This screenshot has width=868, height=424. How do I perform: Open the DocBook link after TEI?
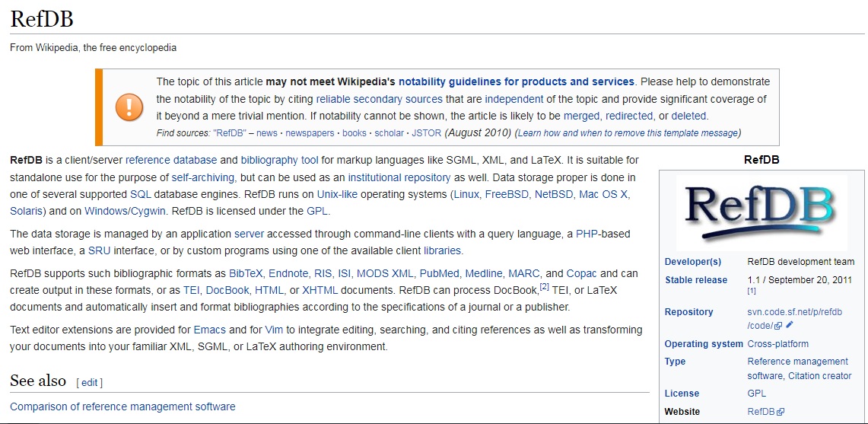pos(228,291)
